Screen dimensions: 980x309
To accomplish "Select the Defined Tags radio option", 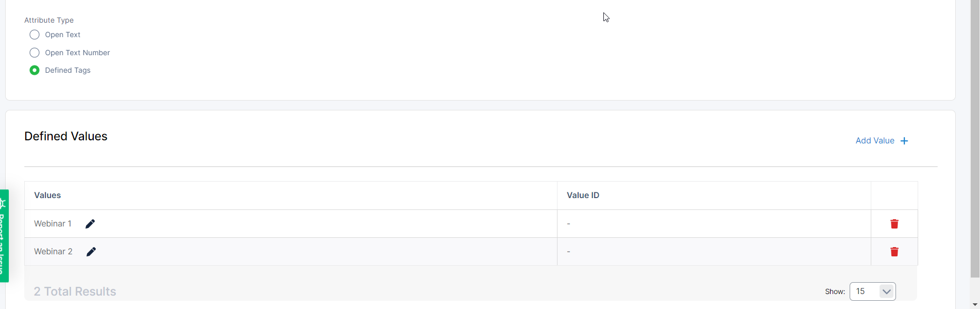I will [35, 70].
